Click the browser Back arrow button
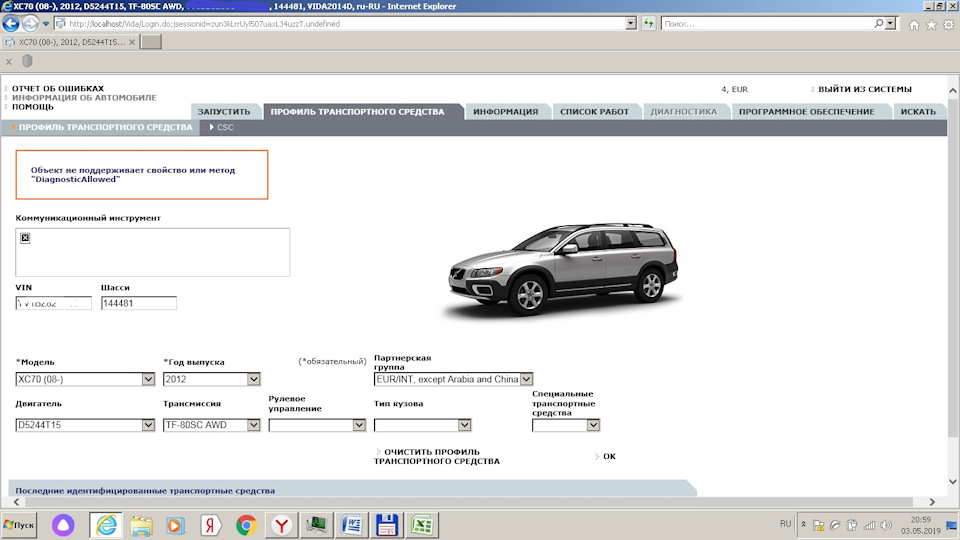Image resolution: width=960 pixels, height=540 pixels. pos(10,23)
